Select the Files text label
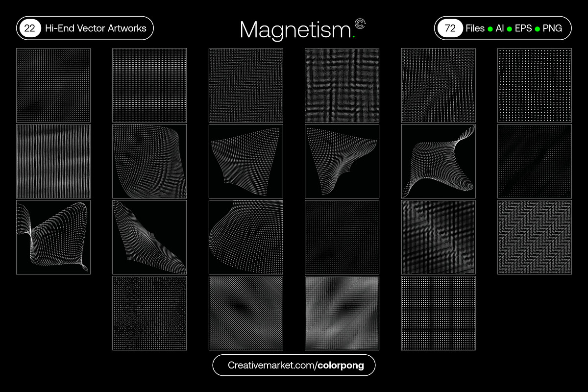Screen dimensions: 588x392 (x=475, y=28)
